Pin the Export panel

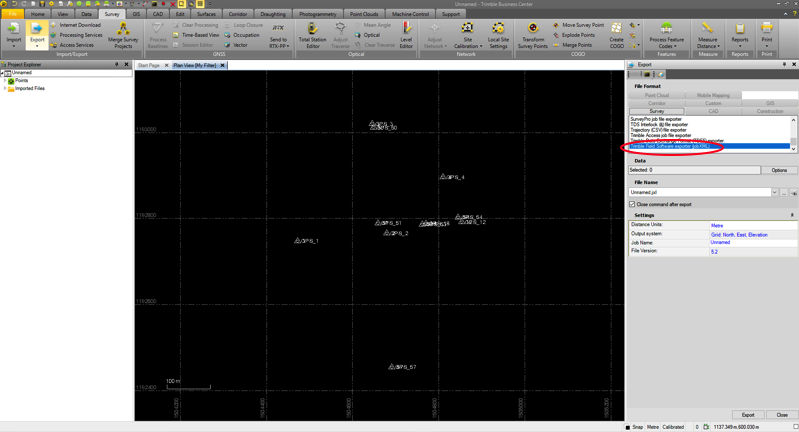pyautogui.click(x=784, y=65)
